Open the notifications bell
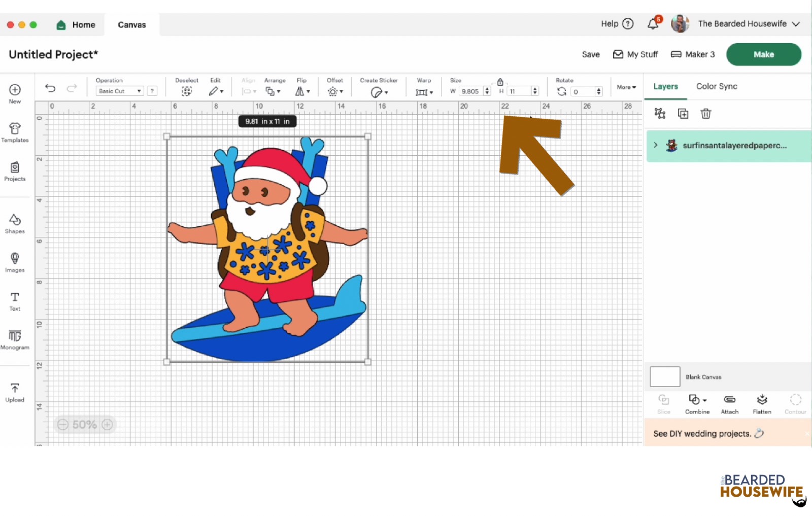This screenshot has height=516, width=812. 653,23
